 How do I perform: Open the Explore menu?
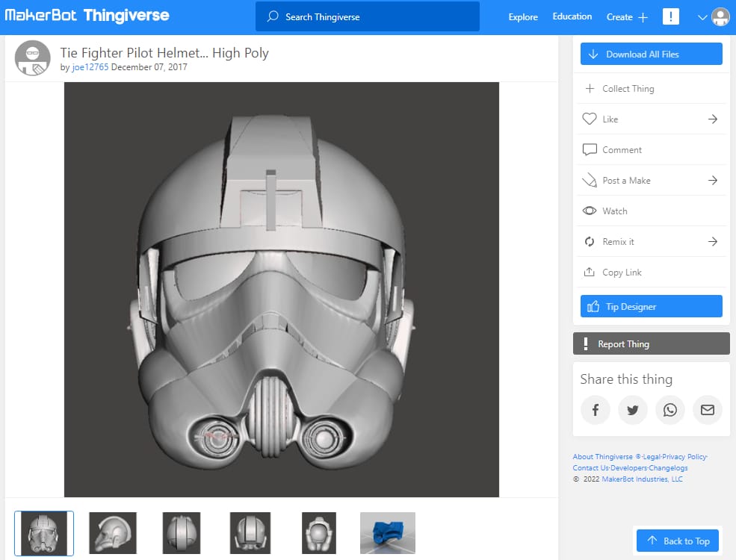[523, 17]
